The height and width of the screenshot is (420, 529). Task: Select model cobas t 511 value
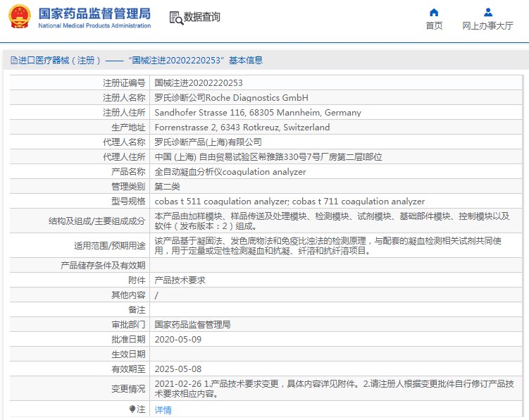tap(290, 202)
